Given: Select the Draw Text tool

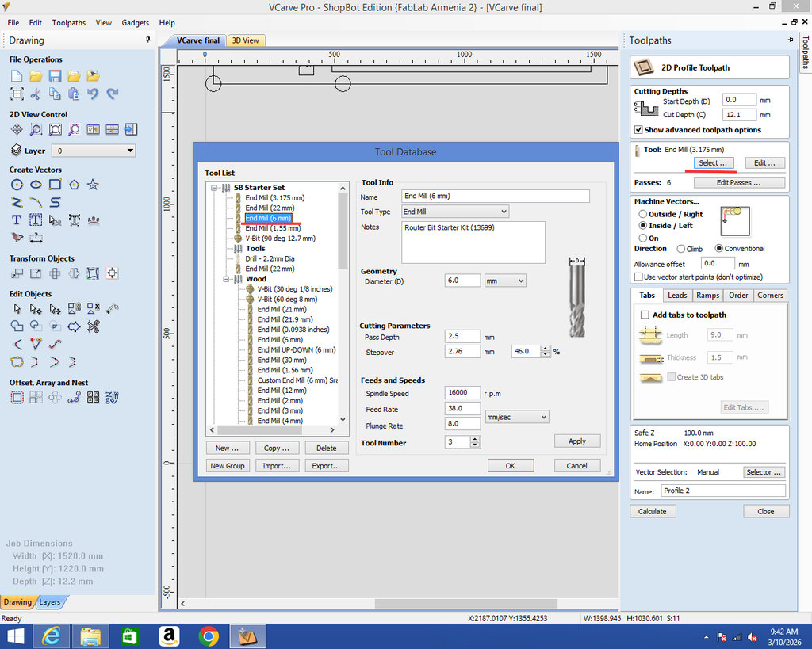Looking at the screenshot, I should (17, 220).
